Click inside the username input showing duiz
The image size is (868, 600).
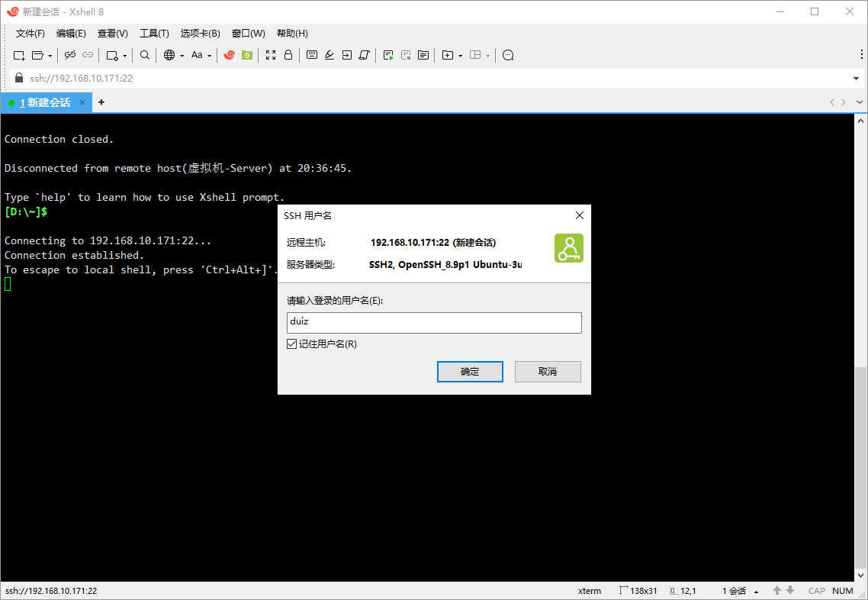click(x=434, y=322)
